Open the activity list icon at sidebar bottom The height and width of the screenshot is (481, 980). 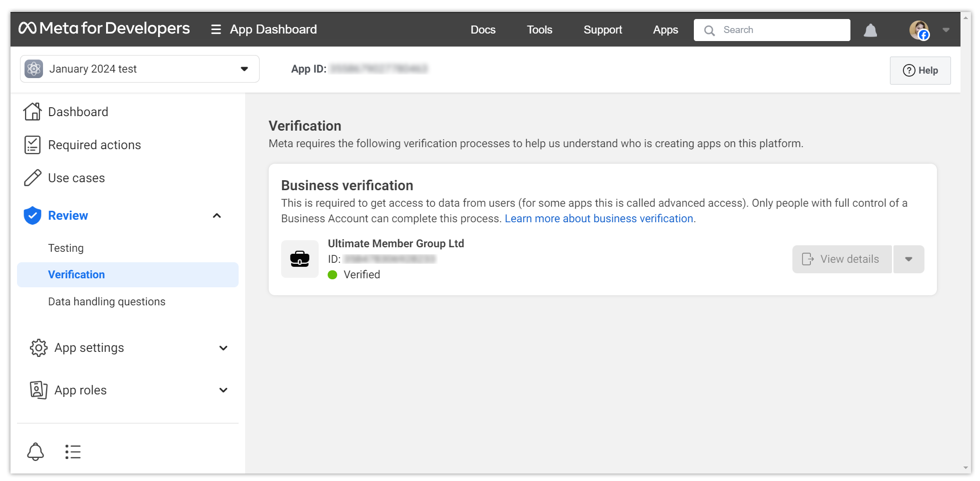pyautogui.click(x=73, y=451)
